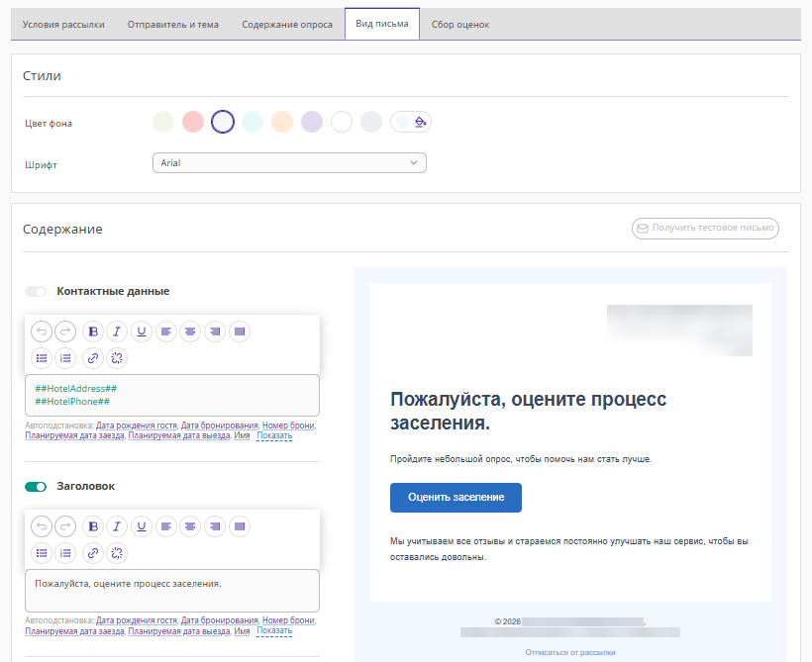Open the Шрифт font dropdown
812x662 pixels.
coord(289,162)
